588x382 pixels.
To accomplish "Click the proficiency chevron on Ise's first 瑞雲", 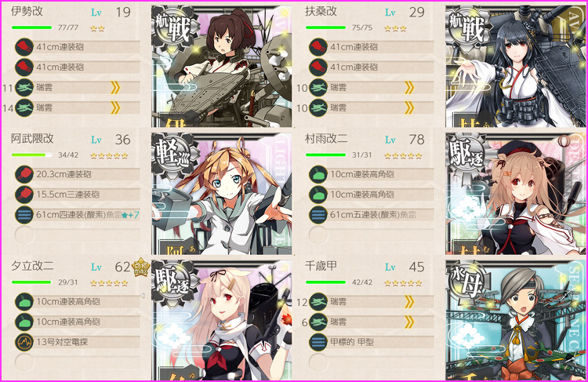I will 115,87.
